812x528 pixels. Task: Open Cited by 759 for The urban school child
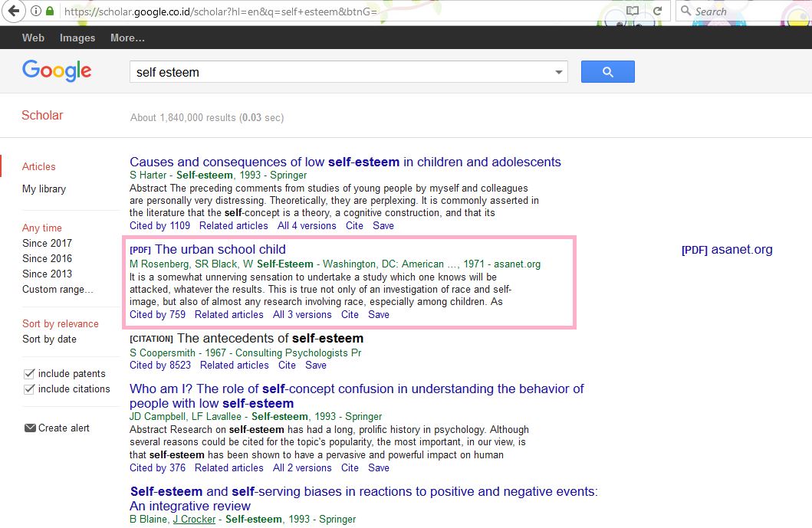[157, 314]
